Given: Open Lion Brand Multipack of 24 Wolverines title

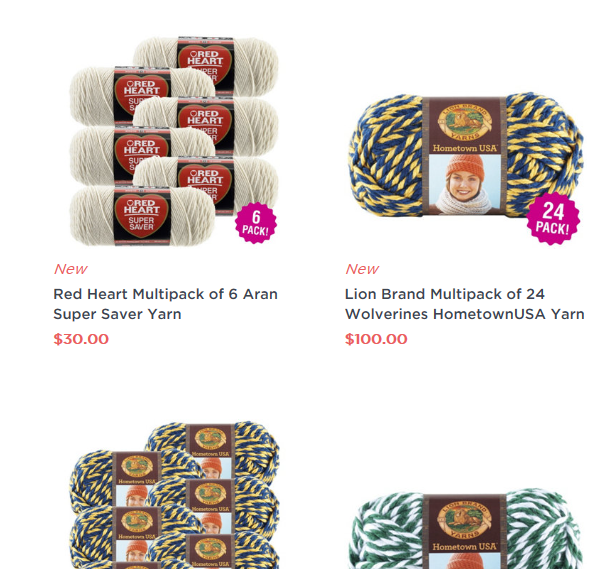Looking at the screenshot, I should (x=465, y=304).
